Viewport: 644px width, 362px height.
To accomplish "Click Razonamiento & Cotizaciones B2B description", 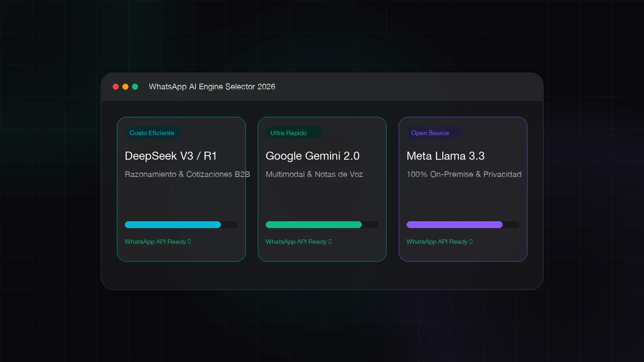I will pos(188,174).
